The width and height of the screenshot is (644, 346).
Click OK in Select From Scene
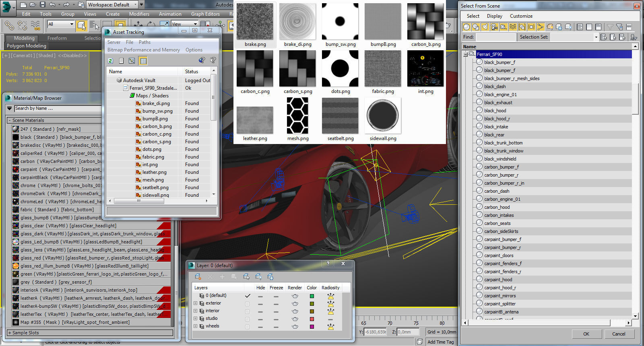(x=586, y=334)
